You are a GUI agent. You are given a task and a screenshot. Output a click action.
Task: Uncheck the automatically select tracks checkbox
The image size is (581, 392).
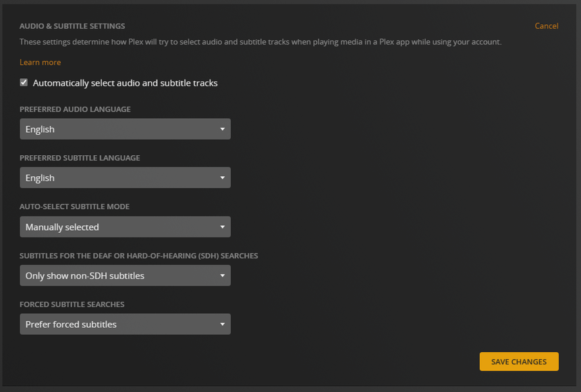pos(24,82)
